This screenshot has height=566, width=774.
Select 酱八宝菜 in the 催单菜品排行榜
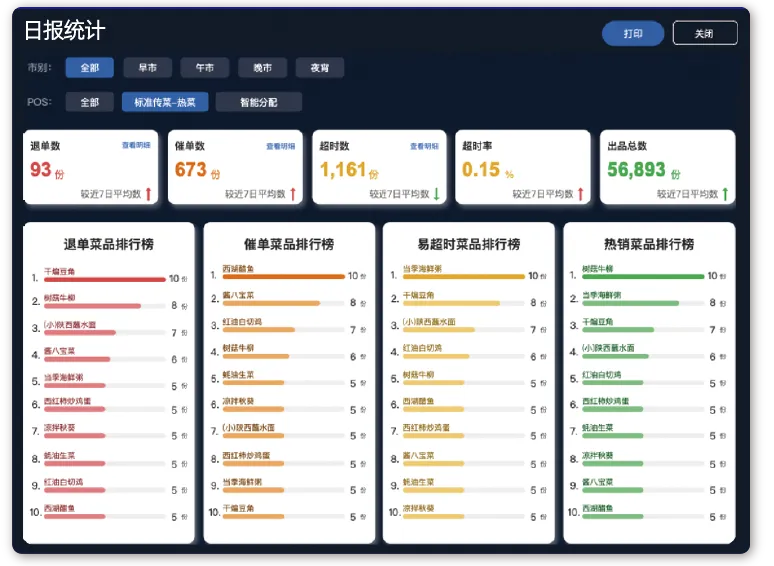(x=238, y=295)
